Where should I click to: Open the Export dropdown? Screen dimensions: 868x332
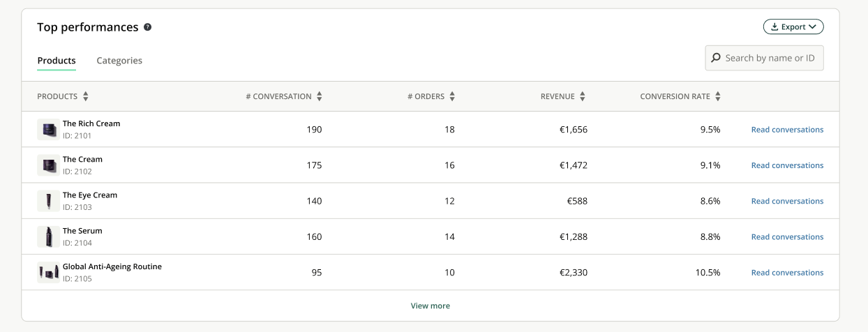(793, 27)
